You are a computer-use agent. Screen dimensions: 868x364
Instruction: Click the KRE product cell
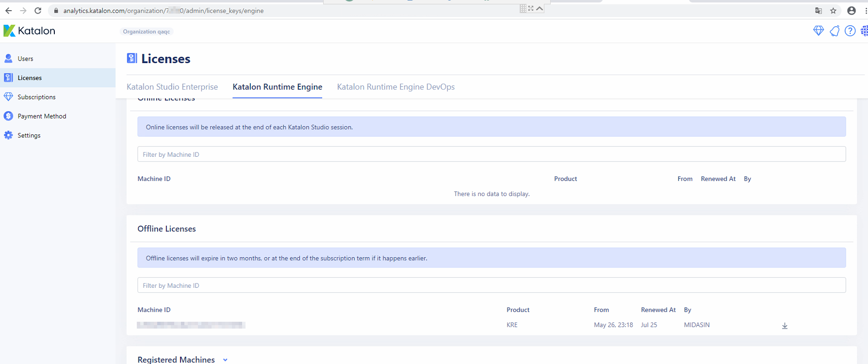(x=512, y=325)
